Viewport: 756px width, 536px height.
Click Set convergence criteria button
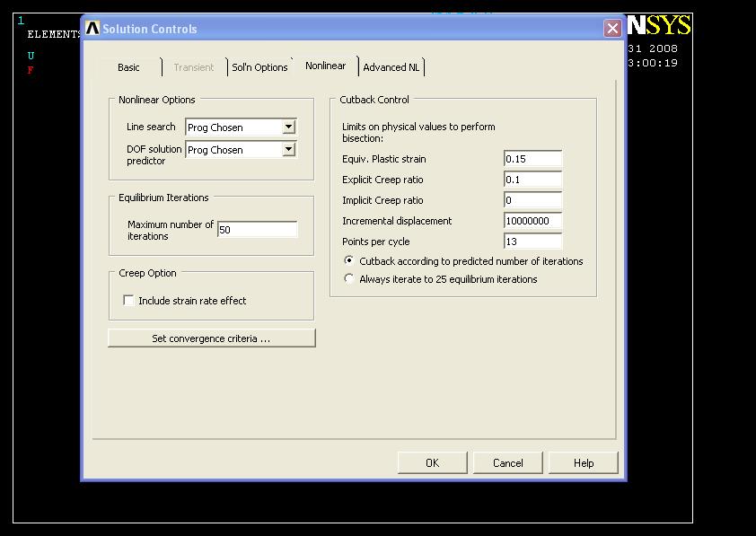[x=211, y=338]
